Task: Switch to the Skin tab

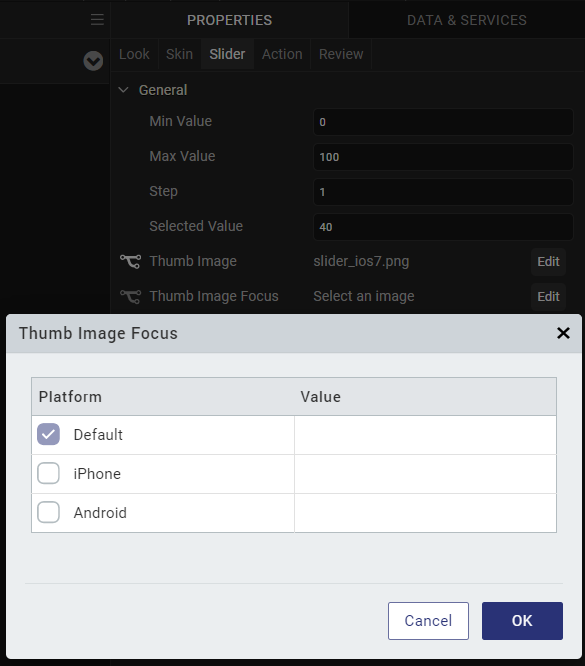Action: tap(179, 54)
